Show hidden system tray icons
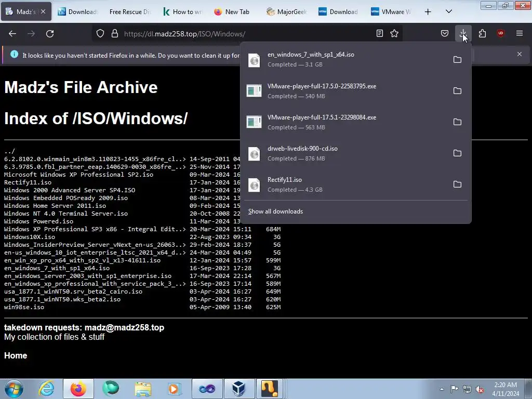Viewport: 532px width, 399px height. tap(442, 389)
